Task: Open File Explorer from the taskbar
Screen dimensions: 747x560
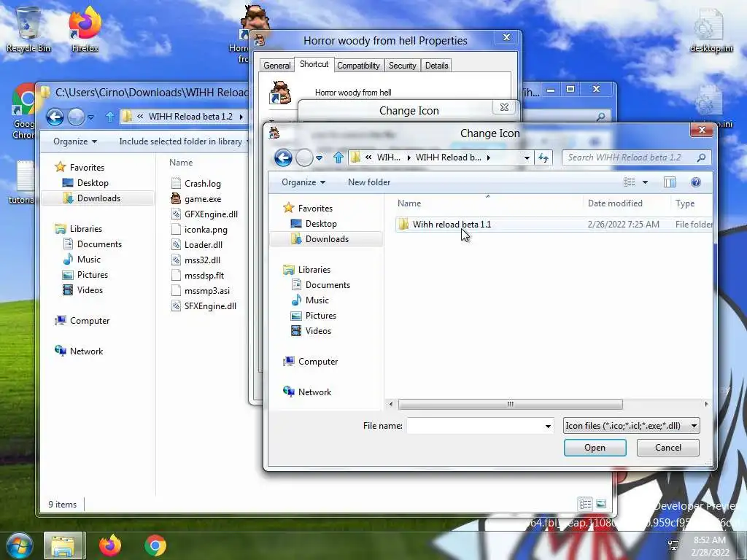Action: [x=64, y=545]
